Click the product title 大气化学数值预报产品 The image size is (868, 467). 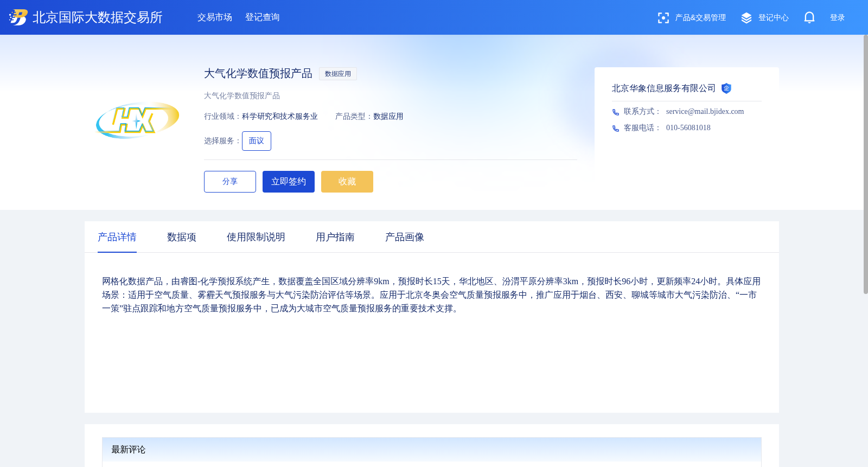tap(258, 74)
